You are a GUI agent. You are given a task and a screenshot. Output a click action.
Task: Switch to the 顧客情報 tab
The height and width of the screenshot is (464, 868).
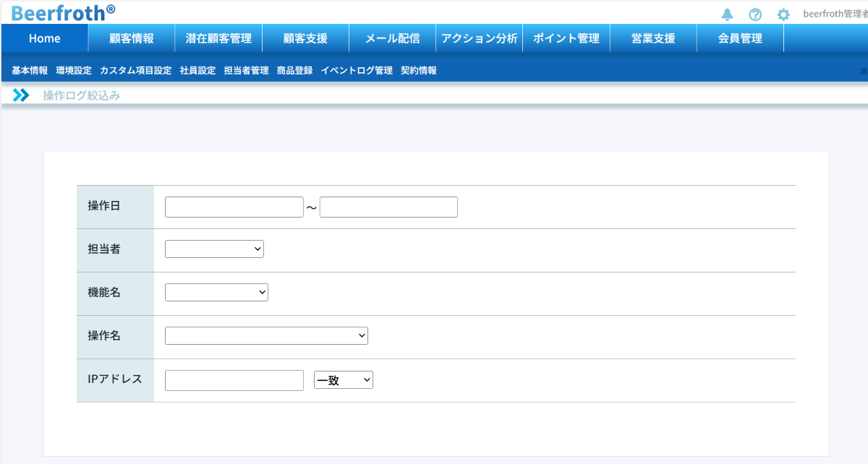132,38
